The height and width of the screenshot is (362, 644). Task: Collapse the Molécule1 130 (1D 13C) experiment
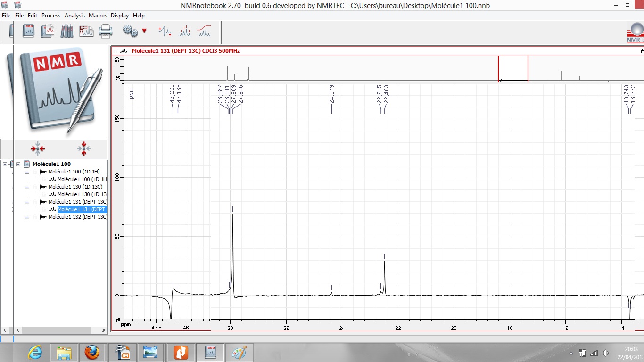pos(27,187)
